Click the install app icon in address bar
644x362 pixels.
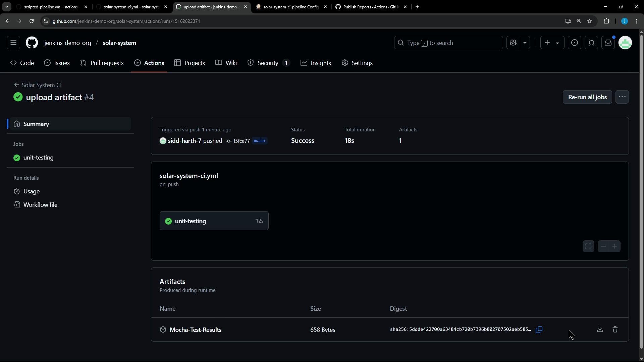(568, 21)
